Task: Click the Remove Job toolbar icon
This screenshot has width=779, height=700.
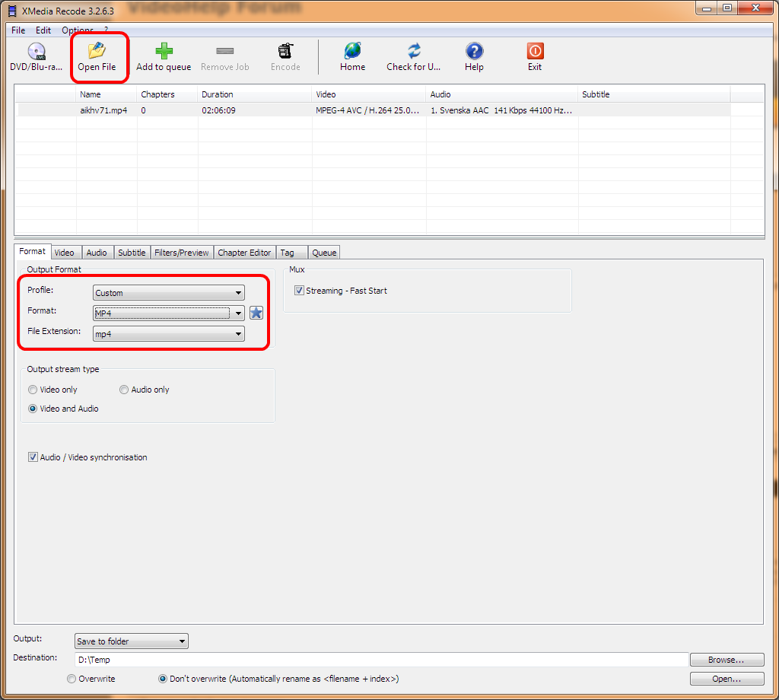Action: pos(224,56)
